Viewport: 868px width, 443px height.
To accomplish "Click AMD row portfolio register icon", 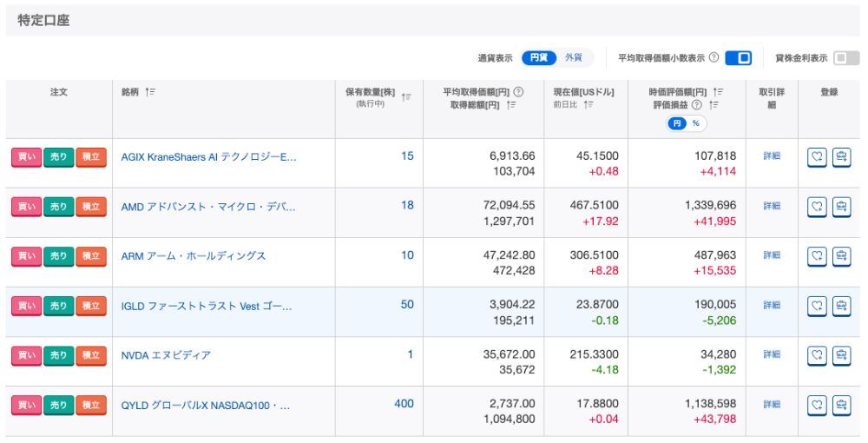I will coord(841,207).
